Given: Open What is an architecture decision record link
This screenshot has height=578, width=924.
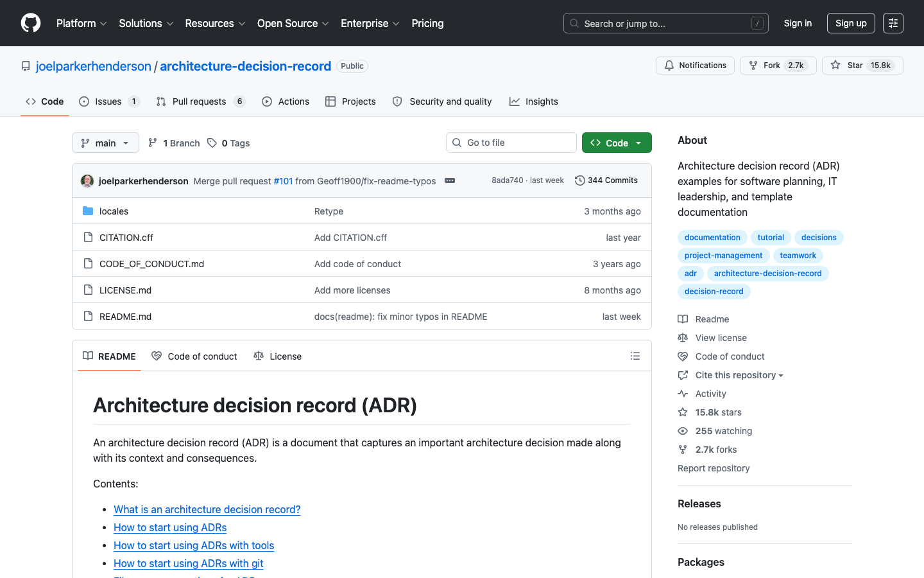Looking at the screenshot, I should click(x=207, y=509).
